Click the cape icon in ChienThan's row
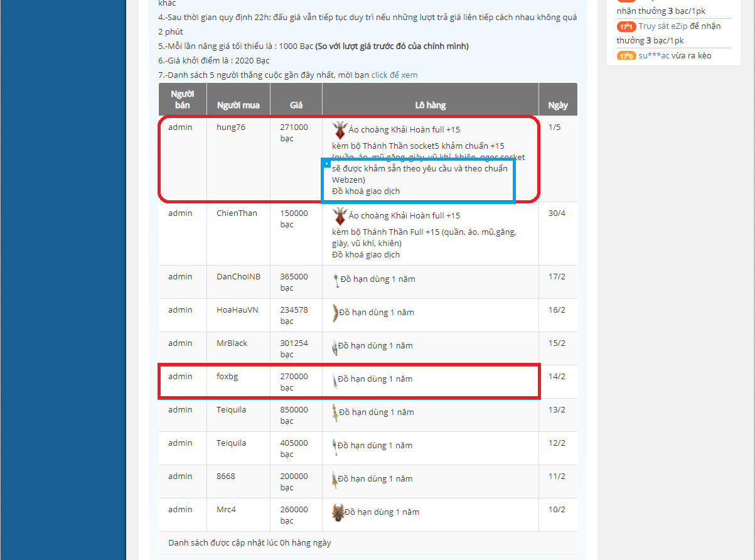 pos(340,216)
